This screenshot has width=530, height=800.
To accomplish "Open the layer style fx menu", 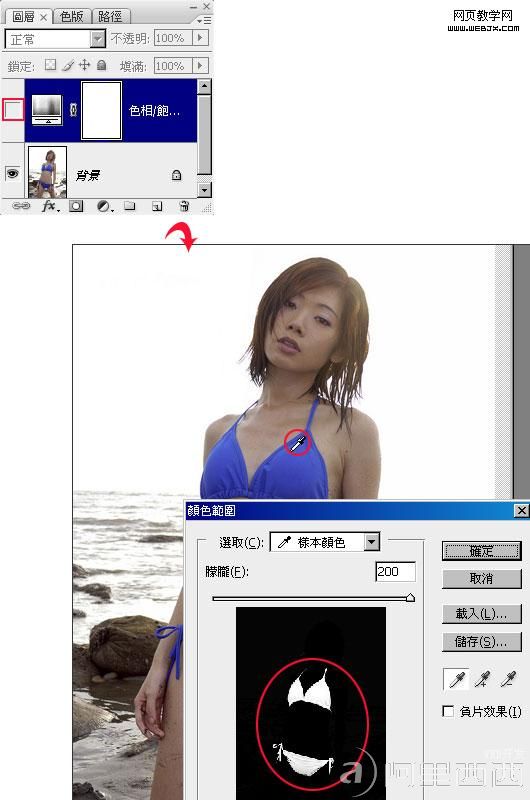I will point(50,206).
